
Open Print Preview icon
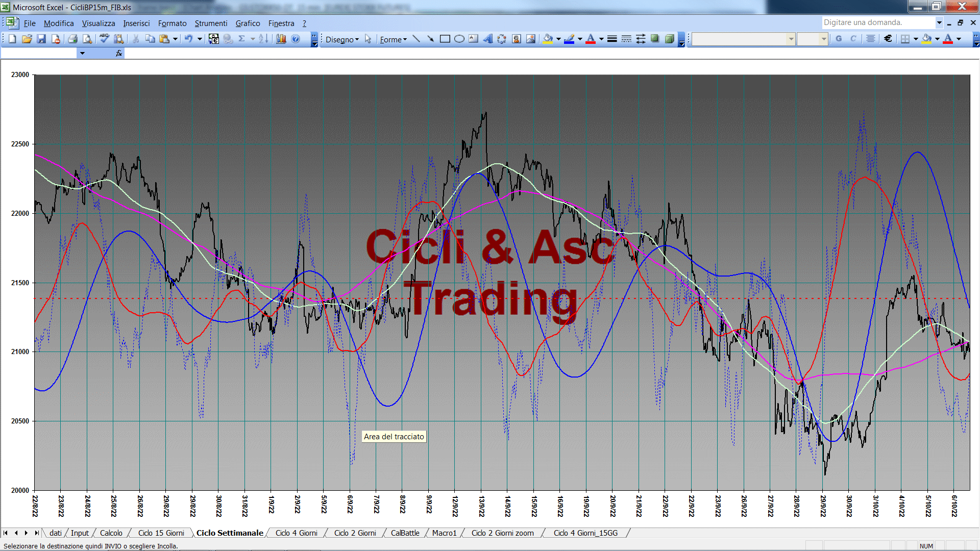click(x=87, y=39)
